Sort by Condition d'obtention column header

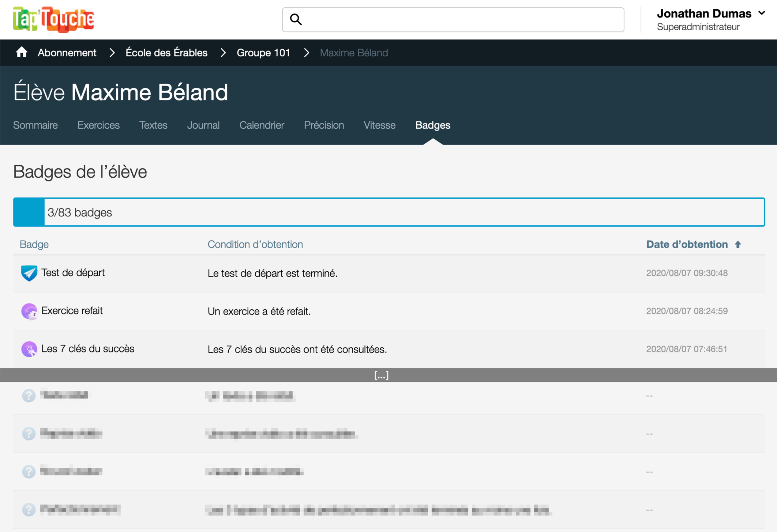click(x=255, y=244)
